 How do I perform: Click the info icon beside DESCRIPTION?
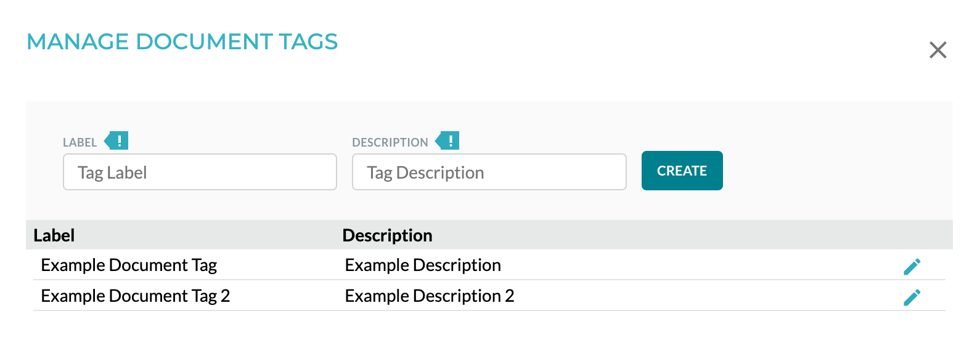tap(448, 141)
